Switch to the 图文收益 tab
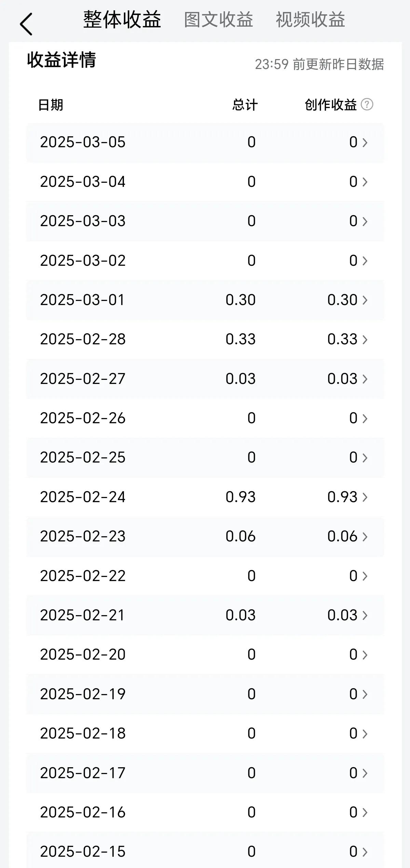 click(219, 19)
